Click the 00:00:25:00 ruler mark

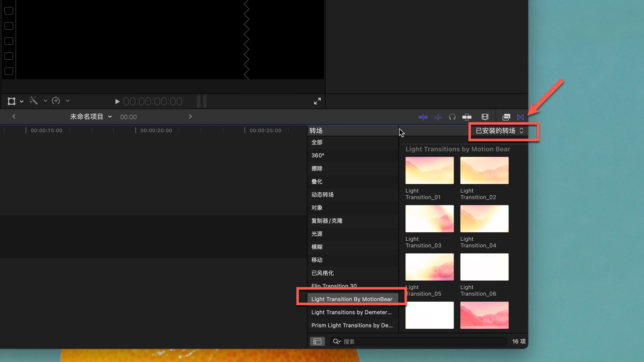pyautogui.click(x=265, y=130)
